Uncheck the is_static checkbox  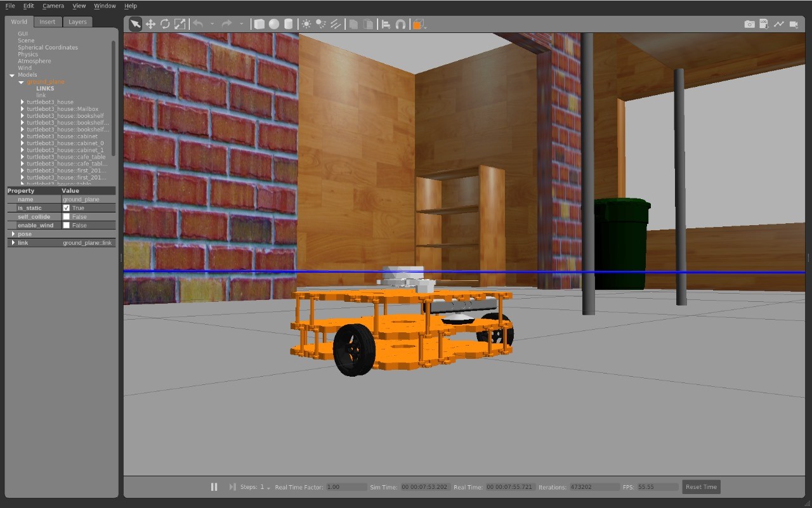(x=67, y=208)
